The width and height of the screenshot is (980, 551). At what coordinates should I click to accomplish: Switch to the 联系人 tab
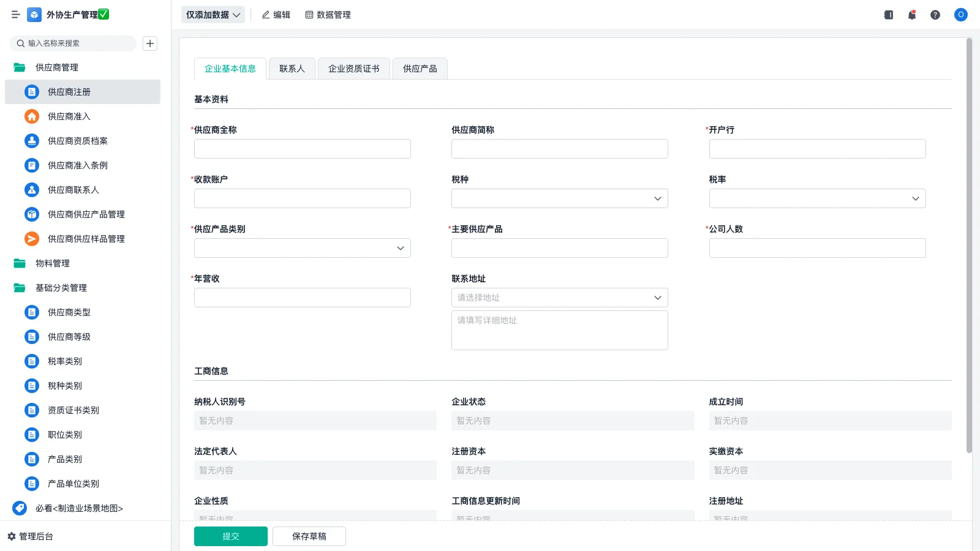pyautogui.click(x=292, y=69)
